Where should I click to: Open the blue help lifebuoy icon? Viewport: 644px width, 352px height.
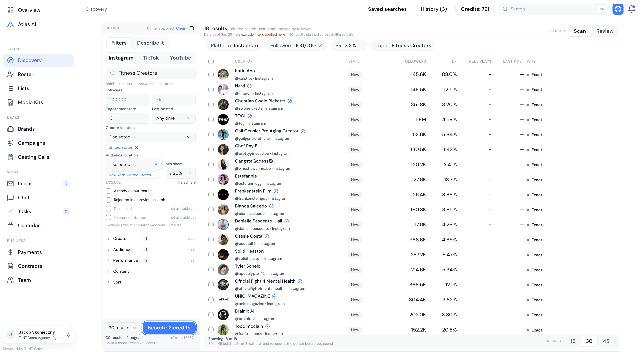(x=618, y=9)
